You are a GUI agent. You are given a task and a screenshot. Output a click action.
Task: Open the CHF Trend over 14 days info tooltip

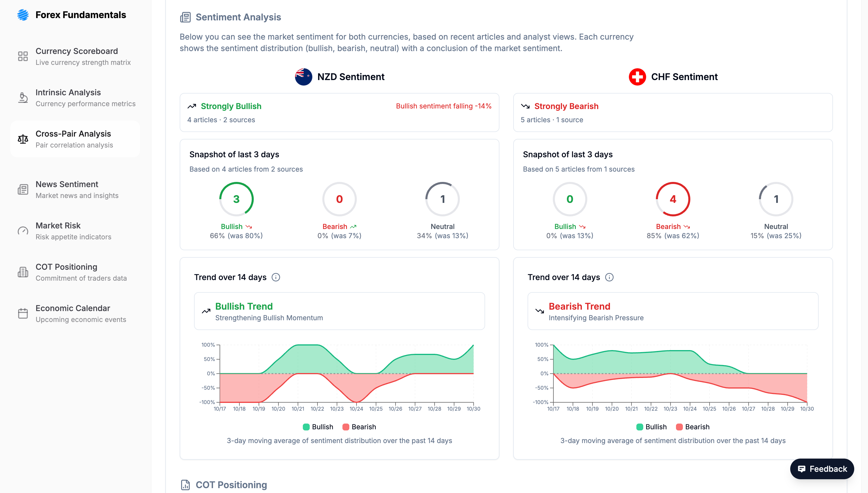coord(610,277)
